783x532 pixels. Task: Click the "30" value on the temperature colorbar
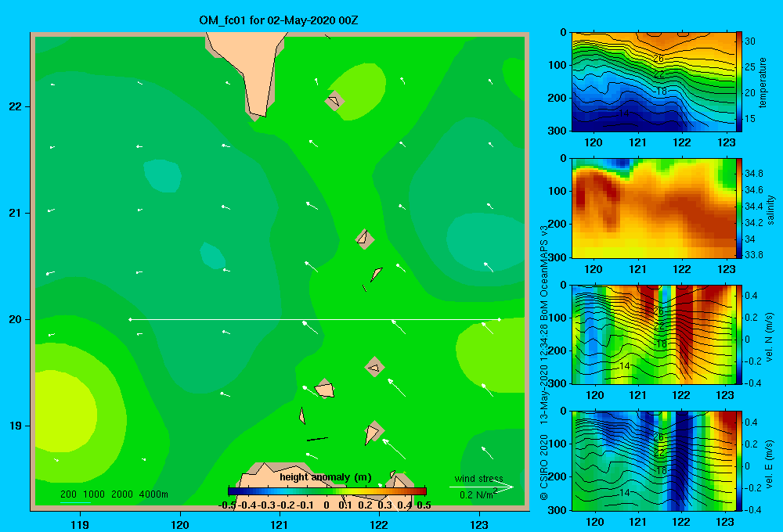click(x=750, y=41)
